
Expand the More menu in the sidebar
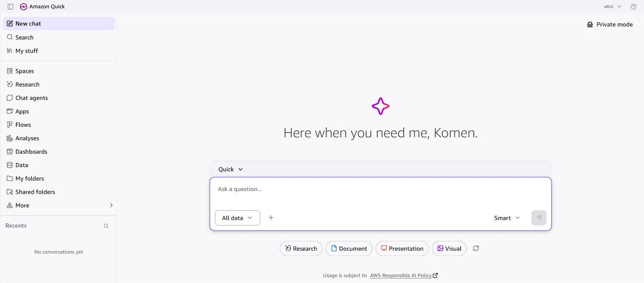tap(59, 205)
